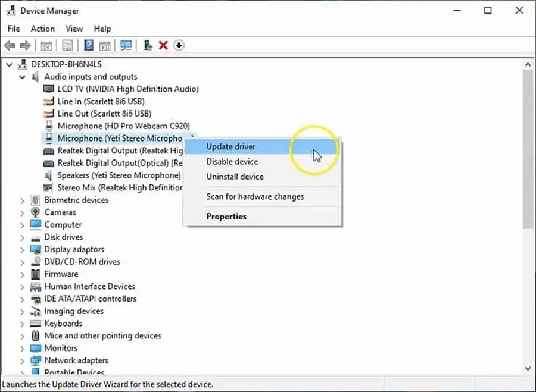Click the Uninstall device red X icon
Screen dimensions: 536x392
pyautogui.click(x=163, y=45)
